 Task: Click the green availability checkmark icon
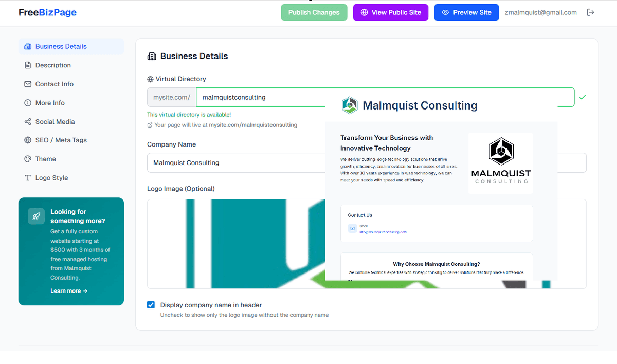(x=583, y=97)
